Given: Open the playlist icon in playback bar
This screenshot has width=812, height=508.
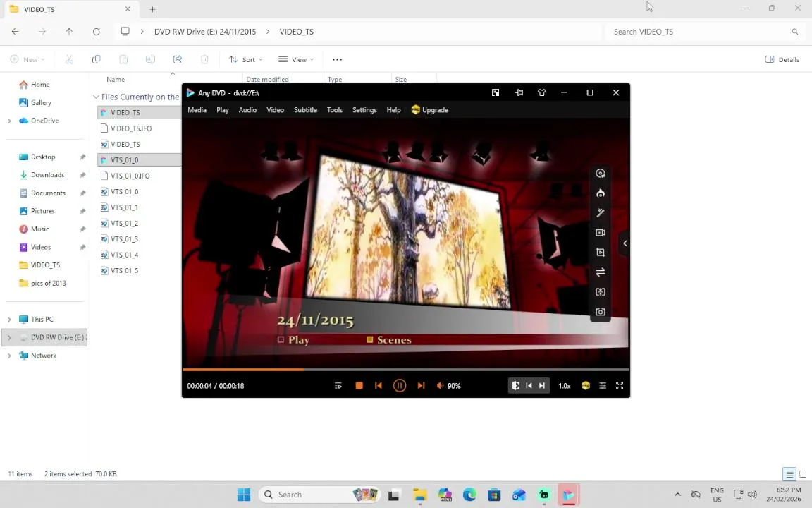Looking at the screenshot, I should 338,386.
